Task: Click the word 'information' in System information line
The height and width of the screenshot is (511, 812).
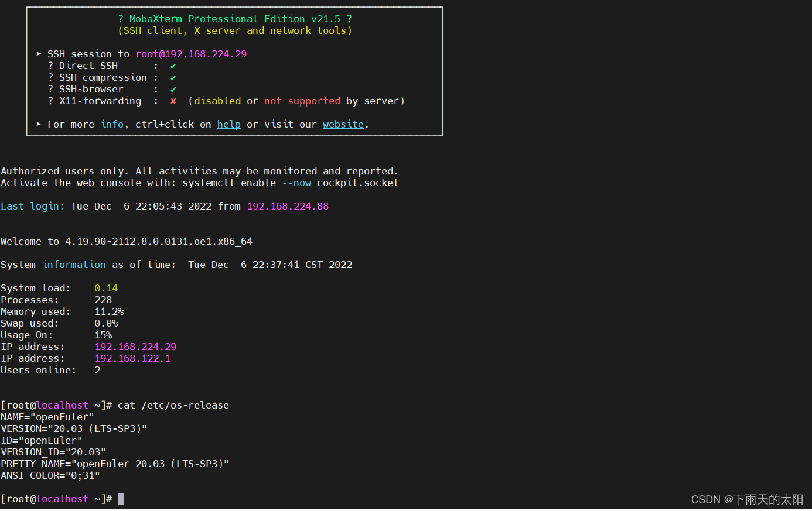Action: pos(74,265)
